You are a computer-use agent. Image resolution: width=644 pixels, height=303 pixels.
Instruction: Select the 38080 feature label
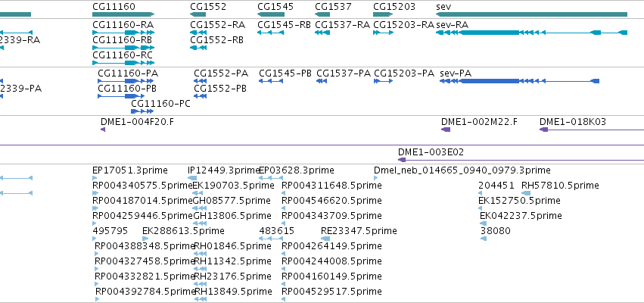(496, 231)
